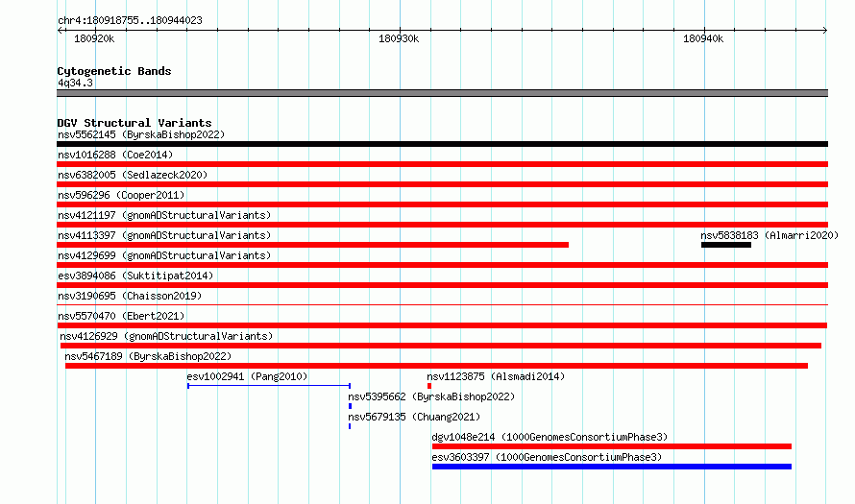Viewport: 855px width, 504px height.
Task: Click the Cytogenetic Bands track title
Action: click(114, 71)
